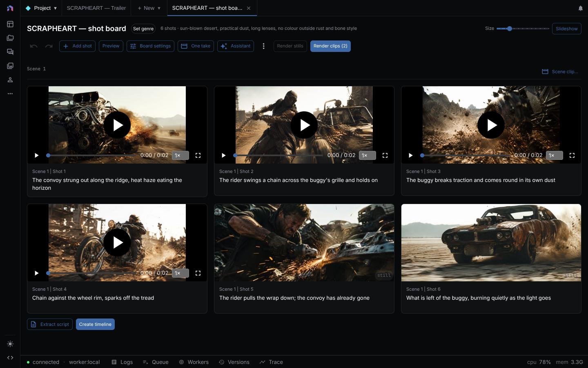
Task: Open the Workers panel
Action: click(x=194, y=362)
